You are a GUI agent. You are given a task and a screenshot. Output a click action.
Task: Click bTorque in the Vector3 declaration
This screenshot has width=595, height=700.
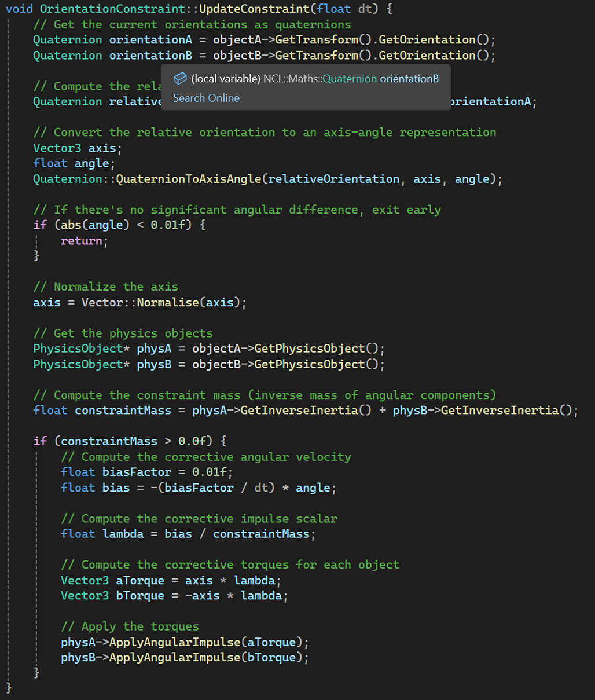point(140,596)
